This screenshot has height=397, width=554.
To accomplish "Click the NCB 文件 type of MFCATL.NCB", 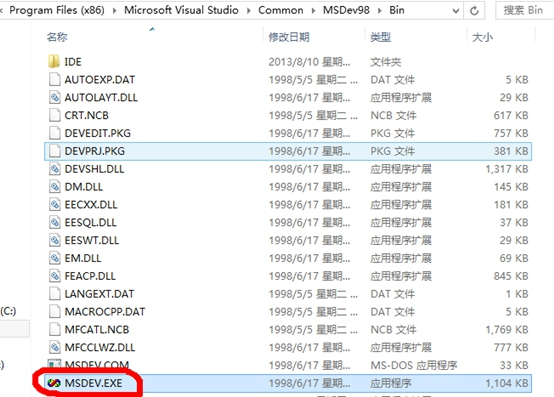I will point(393,330).
